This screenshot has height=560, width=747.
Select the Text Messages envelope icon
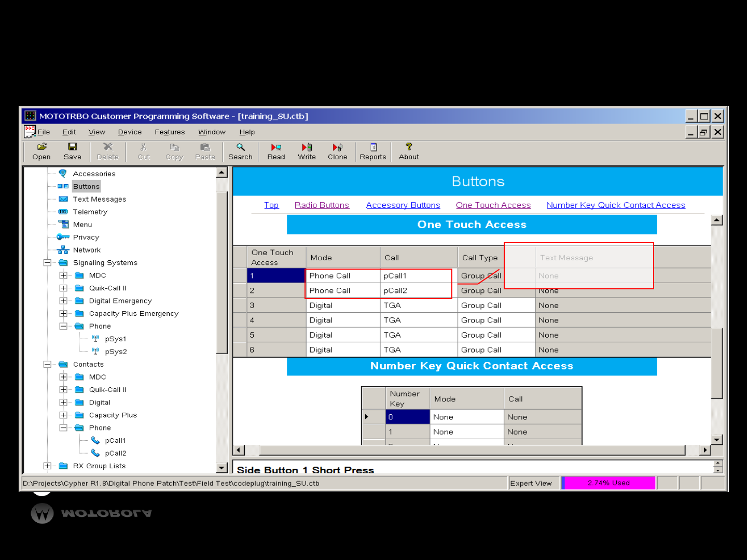(x=63, y=199)
